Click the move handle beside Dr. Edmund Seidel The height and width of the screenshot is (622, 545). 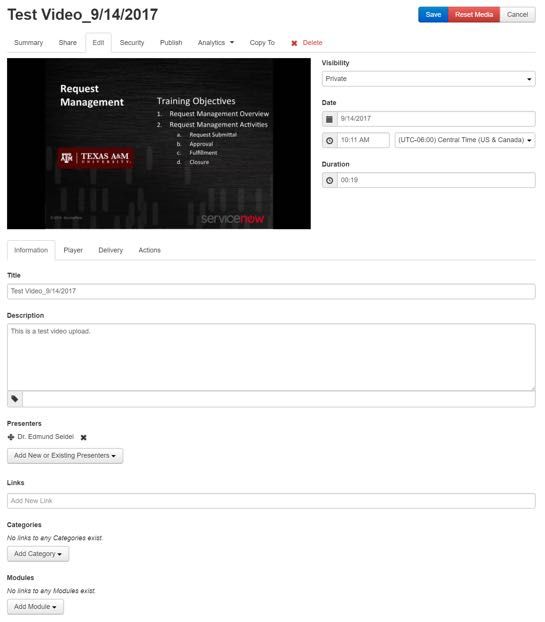pyautogui.click(x=11, y=437)
